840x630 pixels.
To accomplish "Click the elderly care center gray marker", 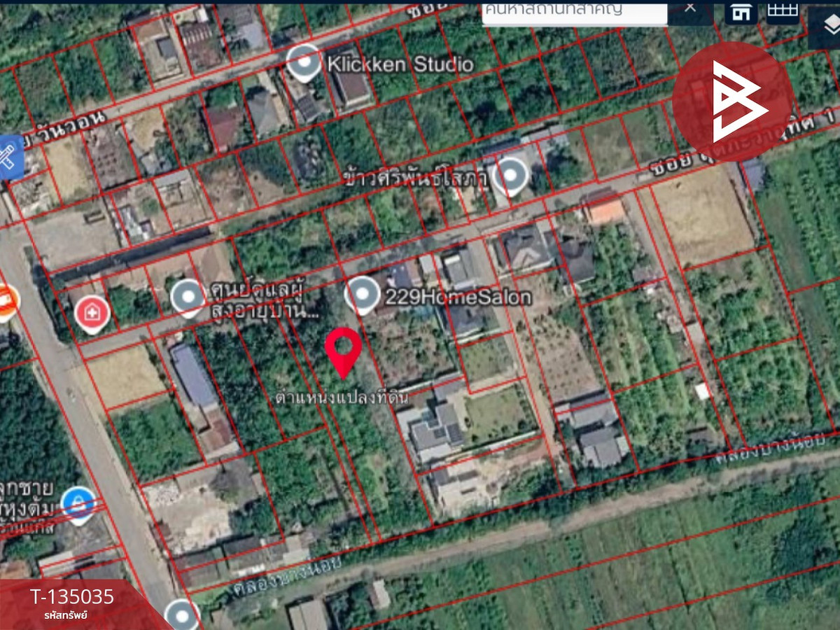I will click(188, 297).
